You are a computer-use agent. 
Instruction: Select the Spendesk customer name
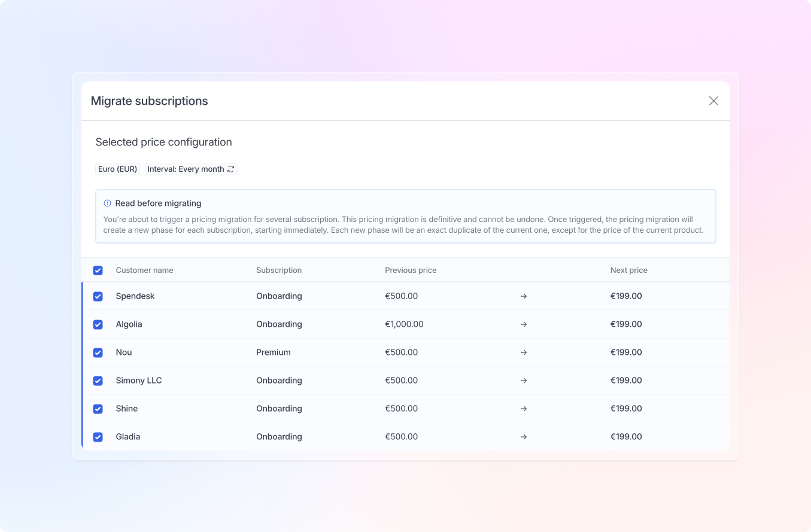(135, 296)
